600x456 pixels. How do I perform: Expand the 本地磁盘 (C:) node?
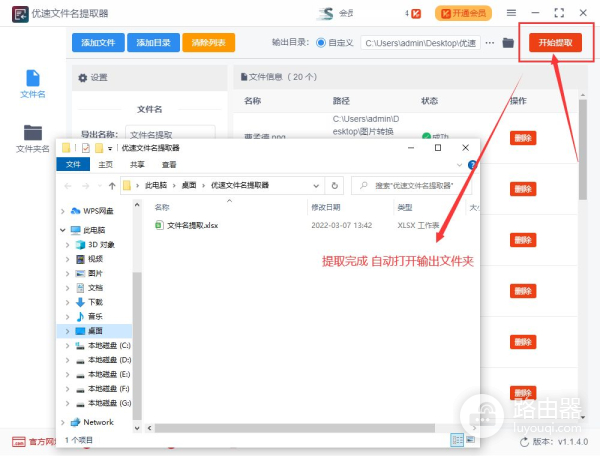(x=68, y=345)
